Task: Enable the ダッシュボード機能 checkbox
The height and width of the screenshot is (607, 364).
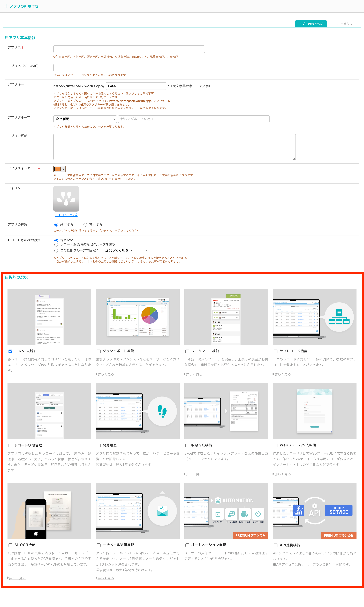Action: [99, 351]
